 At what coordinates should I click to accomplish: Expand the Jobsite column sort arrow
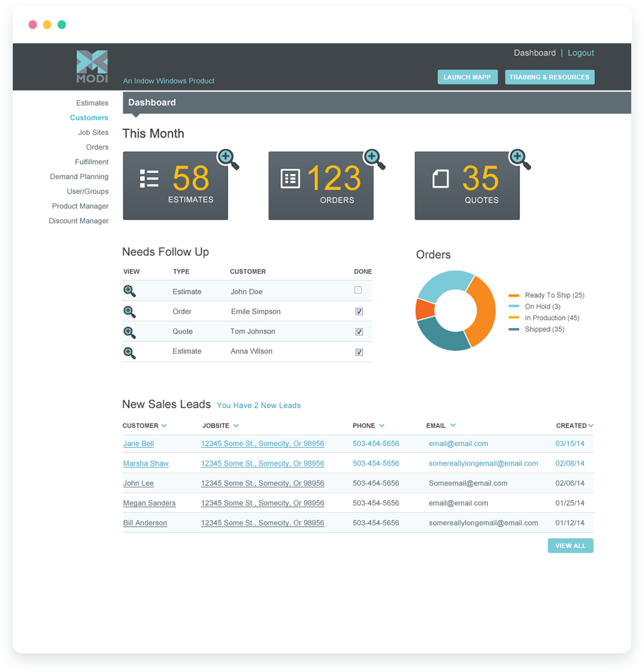tap(236, 425)
